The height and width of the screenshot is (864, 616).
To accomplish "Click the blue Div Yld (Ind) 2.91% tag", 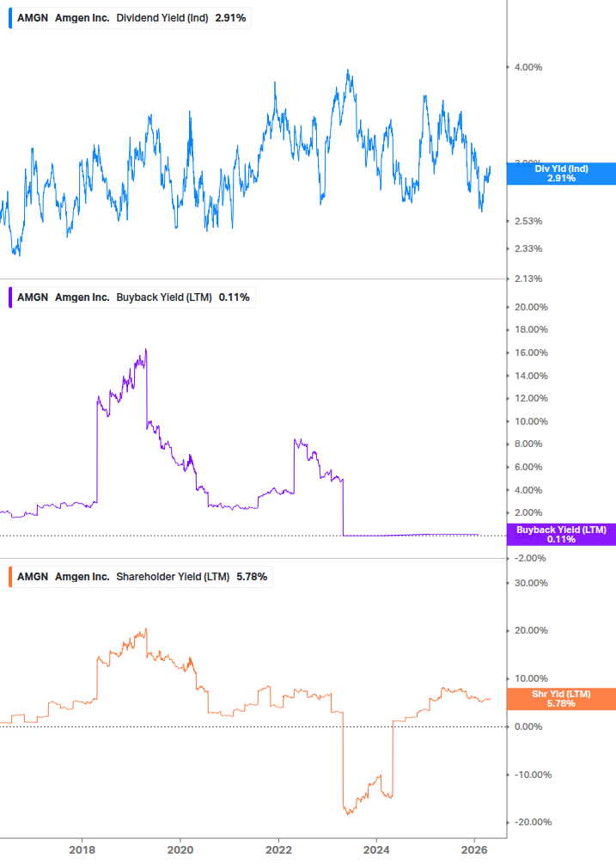I will click(x=561, y=174).
